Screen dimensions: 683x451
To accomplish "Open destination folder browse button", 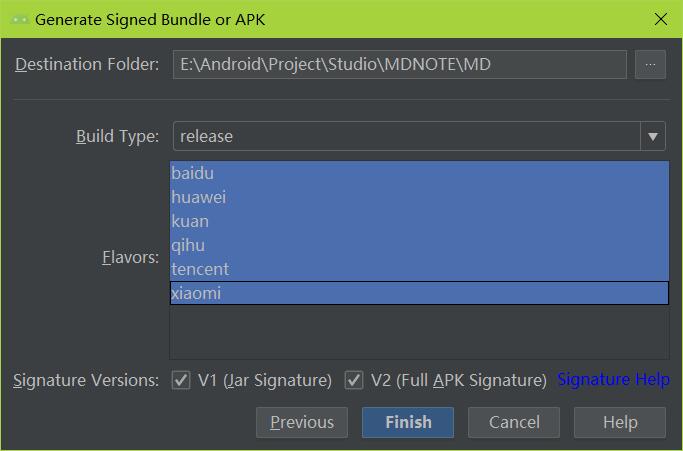I will click(x=650, y=65).
